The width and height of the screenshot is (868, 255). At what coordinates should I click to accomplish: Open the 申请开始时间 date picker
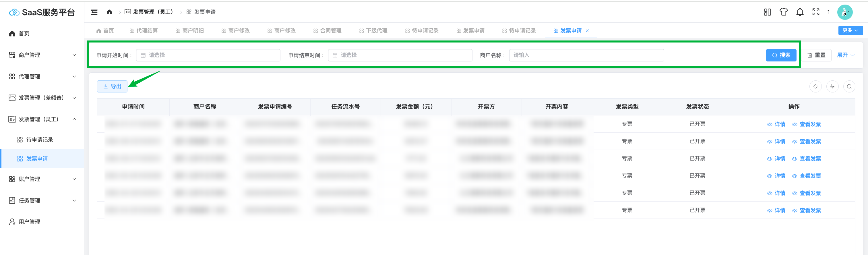click(208, 55)
